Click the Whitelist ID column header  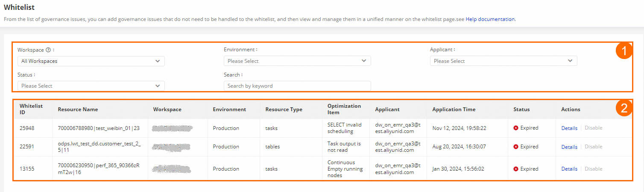[x=31, y=109]
